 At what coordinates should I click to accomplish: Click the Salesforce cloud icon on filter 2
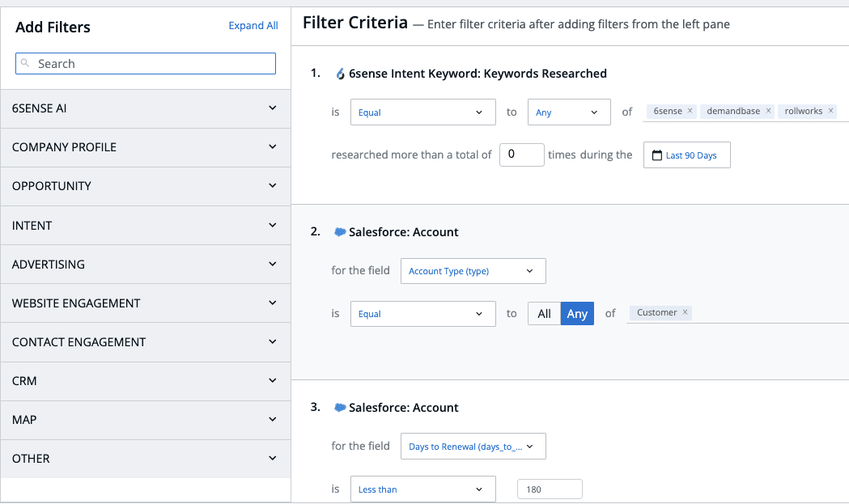340,232
